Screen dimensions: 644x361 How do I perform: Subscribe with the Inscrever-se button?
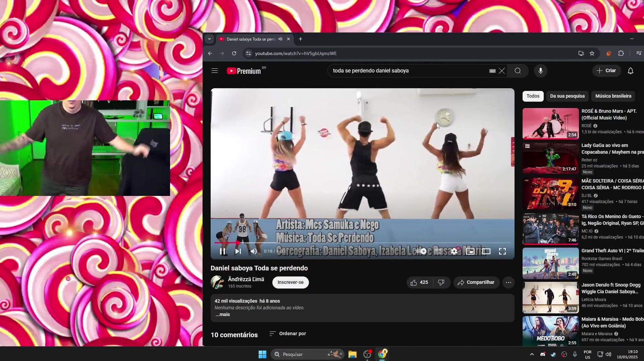[x=290, y=282]
